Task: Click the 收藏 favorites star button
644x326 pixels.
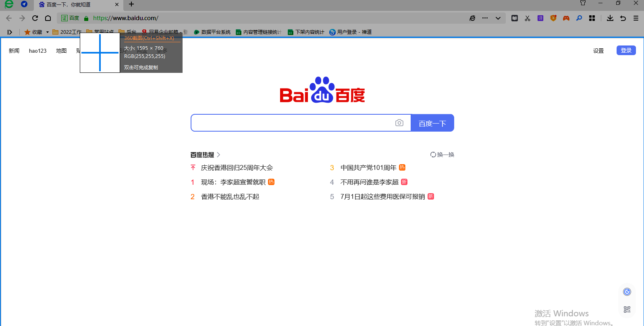Action: (x=33, y=32)
